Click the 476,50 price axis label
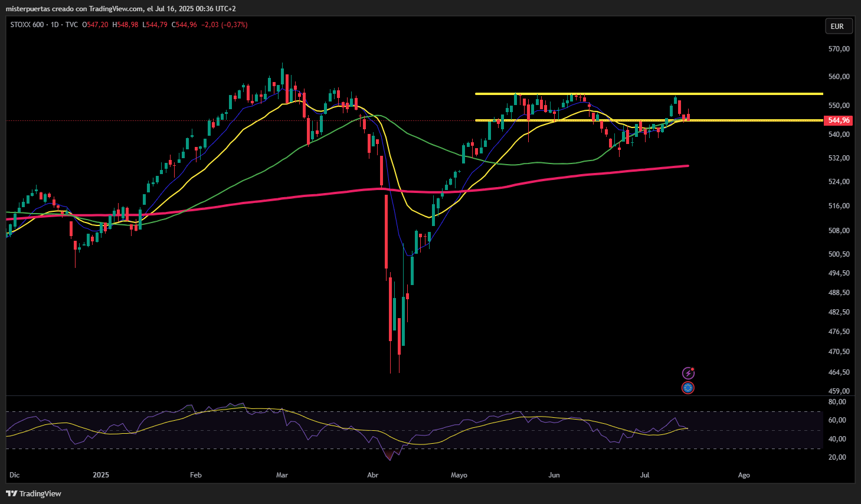This screenshot has height=504, width=861. click(x=839, y=332)
